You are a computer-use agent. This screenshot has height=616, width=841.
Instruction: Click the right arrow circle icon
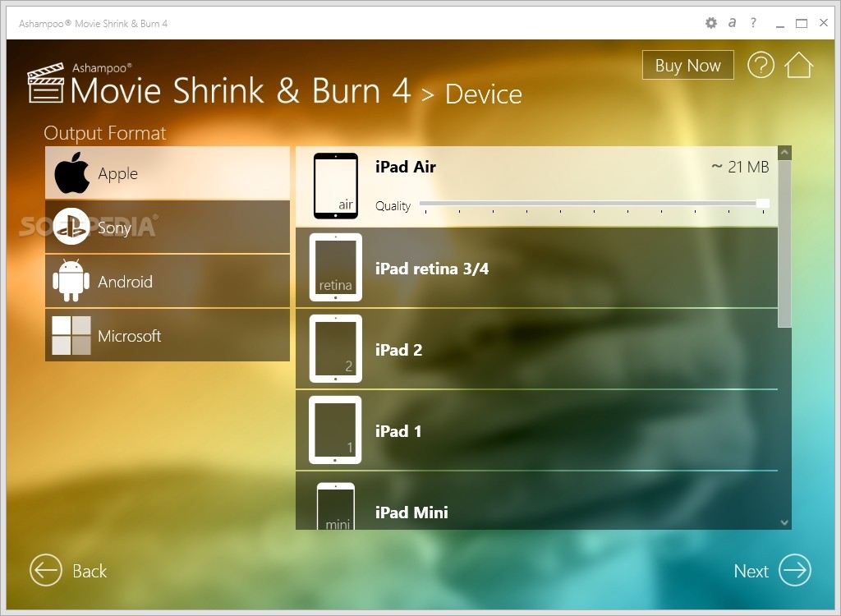(795, 570)
